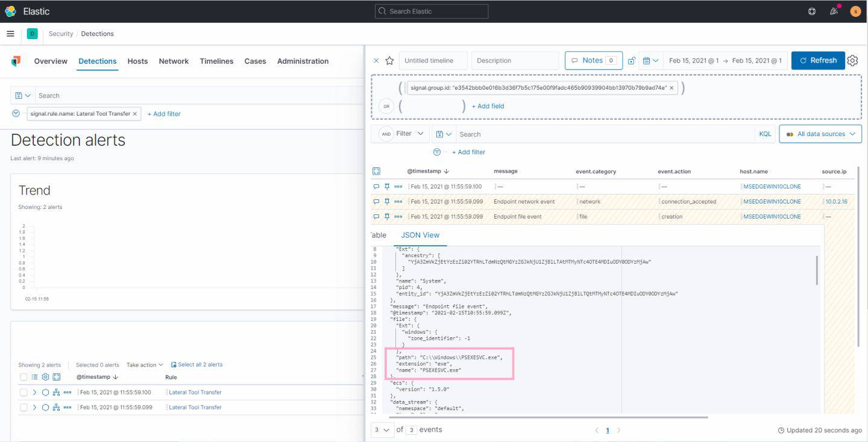Expand the Take action dropdown
This screenshot has width=868, height=442.
(x=145, y=365)
